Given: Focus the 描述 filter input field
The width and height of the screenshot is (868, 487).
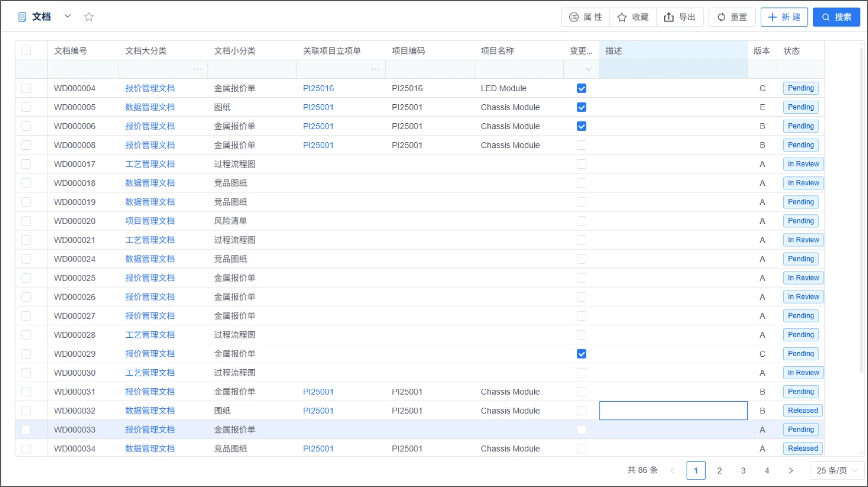Looking at the screenshot, I should [673, 69].
